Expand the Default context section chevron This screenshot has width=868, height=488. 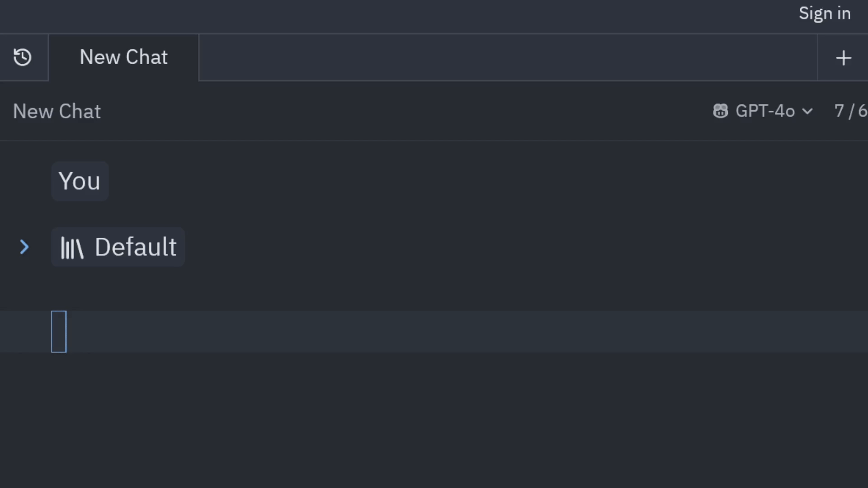[24, 247]
